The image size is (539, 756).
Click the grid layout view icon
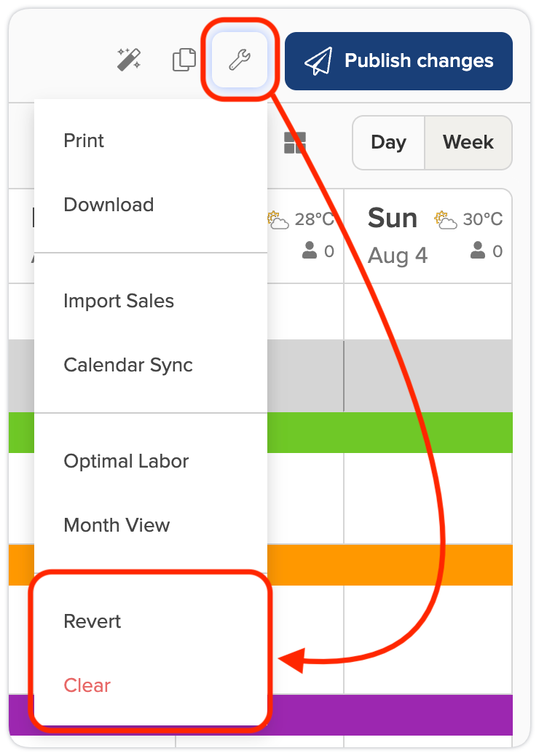[295, 143]
